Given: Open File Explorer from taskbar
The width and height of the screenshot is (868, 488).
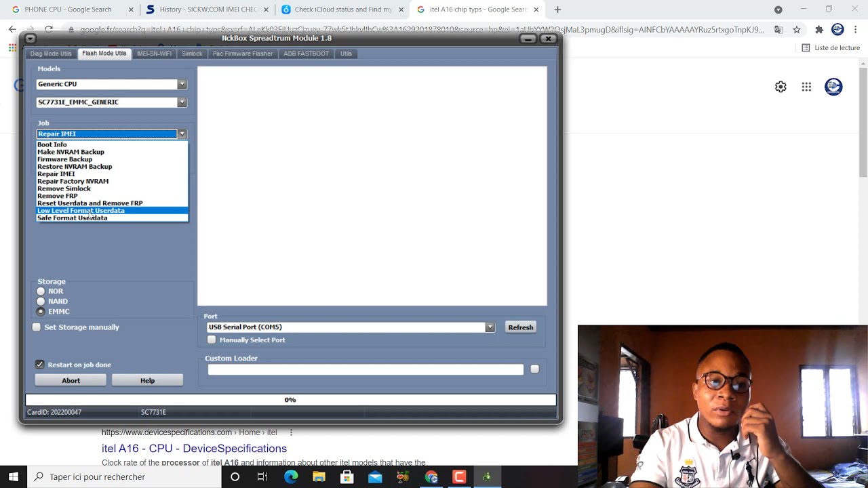Looking at the screenshot, I should (319, 477).
